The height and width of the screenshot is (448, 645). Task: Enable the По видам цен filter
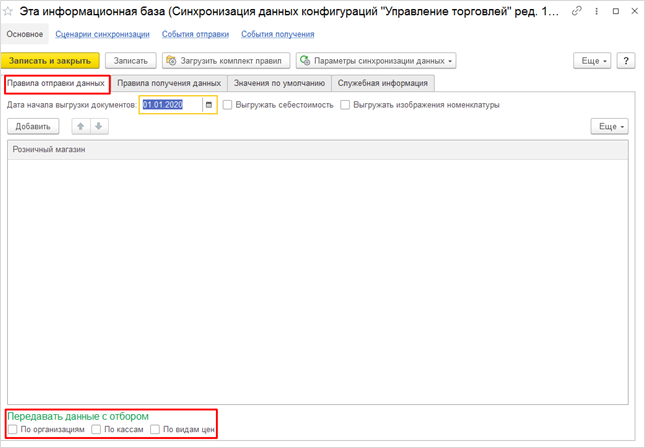pos(156,430)
